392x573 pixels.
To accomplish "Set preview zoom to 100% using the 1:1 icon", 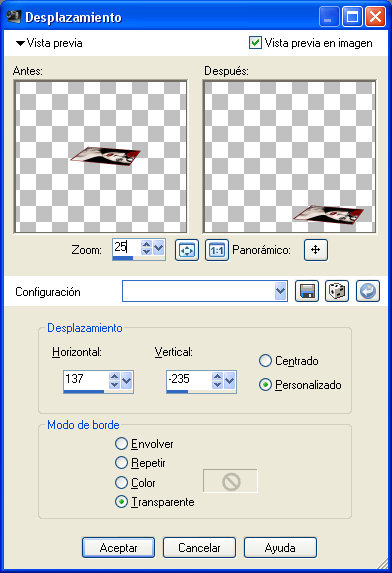I will [217, 250].
